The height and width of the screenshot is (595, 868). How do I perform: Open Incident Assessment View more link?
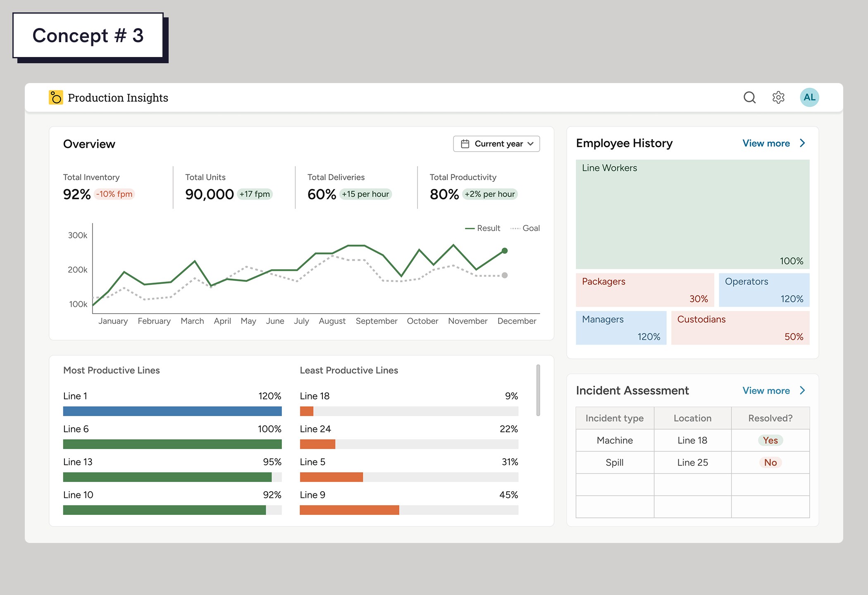pos(766,391)
